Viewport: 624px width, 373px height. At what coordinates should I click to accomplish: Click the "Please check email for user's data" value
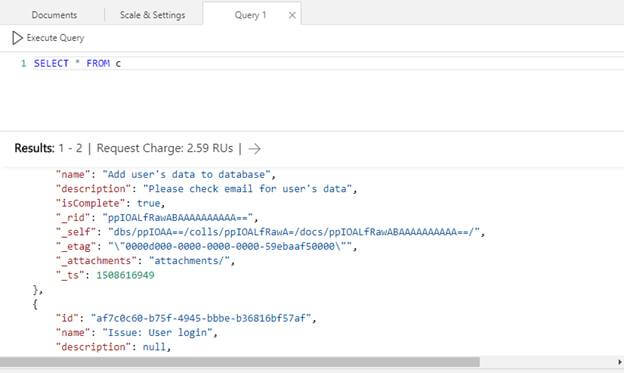tap(248, 189)
